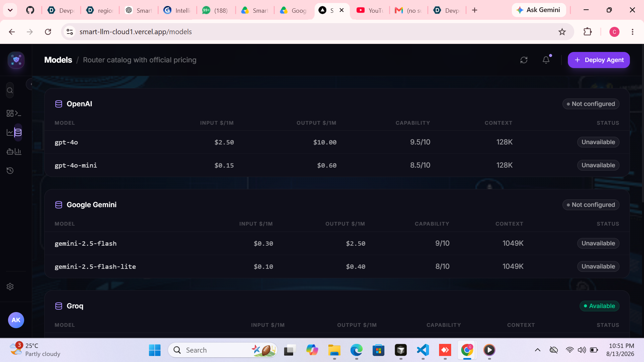Viewport: 644px width, 362px height.
Task: Switch to the YouTube browser tab
Action: pyautogui.click(x=370, y=10)
